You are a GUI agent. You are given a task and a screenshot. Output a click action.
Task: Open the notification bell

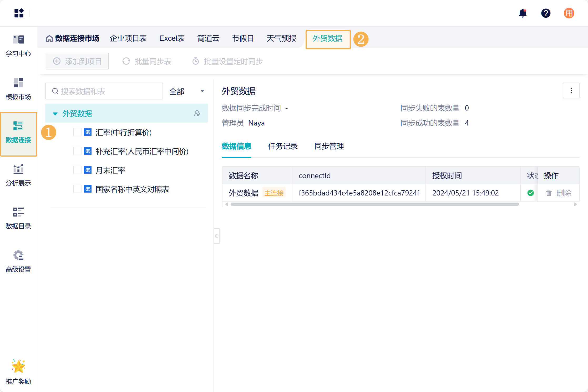tap(523, 13)
